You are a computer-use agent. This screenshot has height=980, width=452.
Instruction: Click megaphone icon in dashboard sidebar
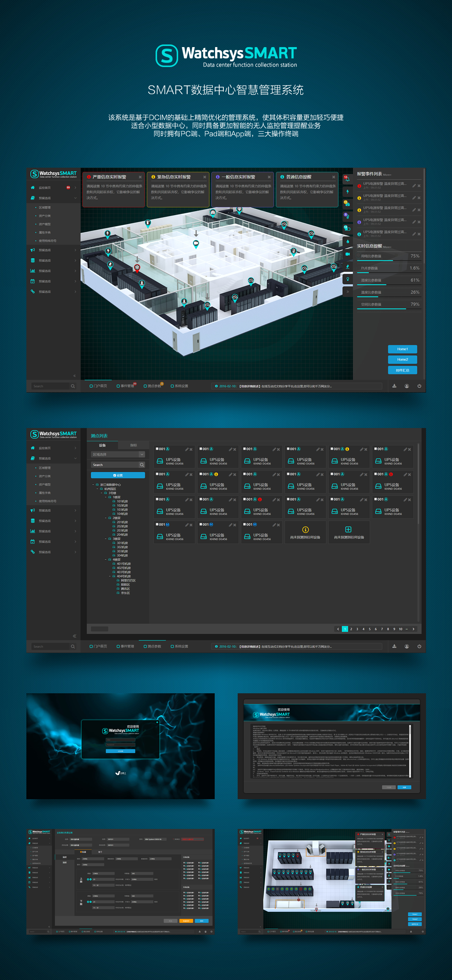(x=33, y=250)
